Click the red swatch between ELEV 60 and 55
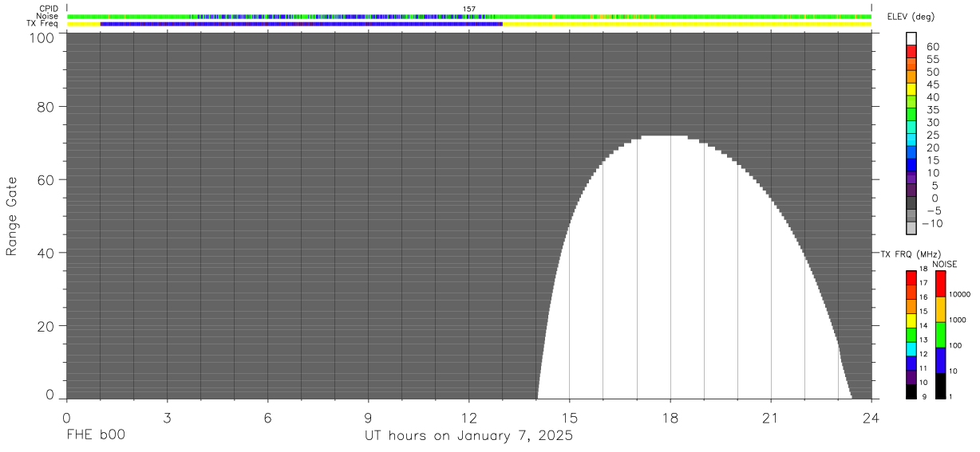 point(911,52)
